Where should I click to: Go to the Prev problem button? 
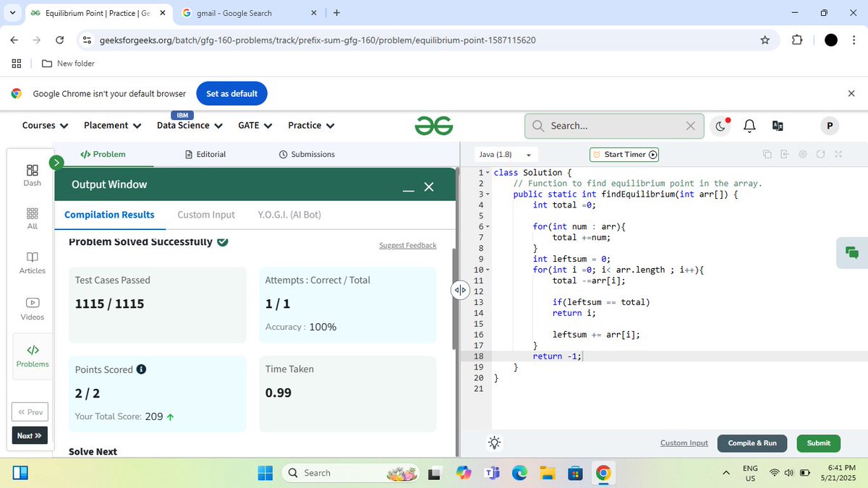click(30, 412)
